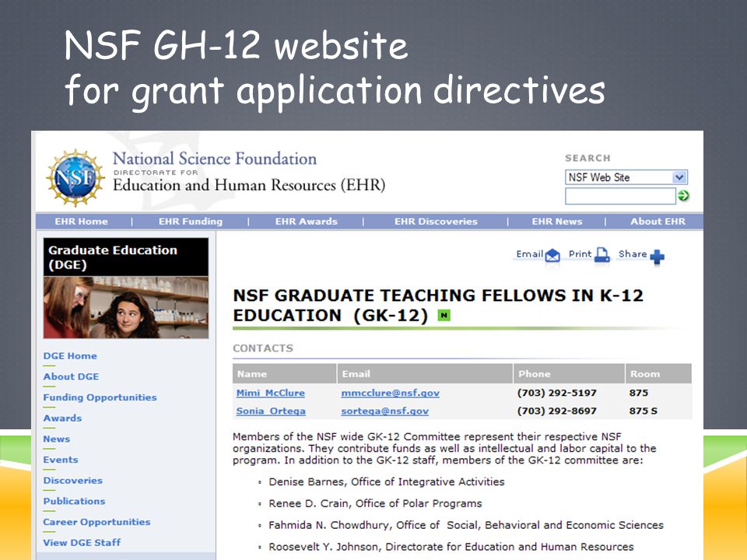Open Career Opportunities sidebar link
Screen dimensions: 747x560
tap(96, 523)
